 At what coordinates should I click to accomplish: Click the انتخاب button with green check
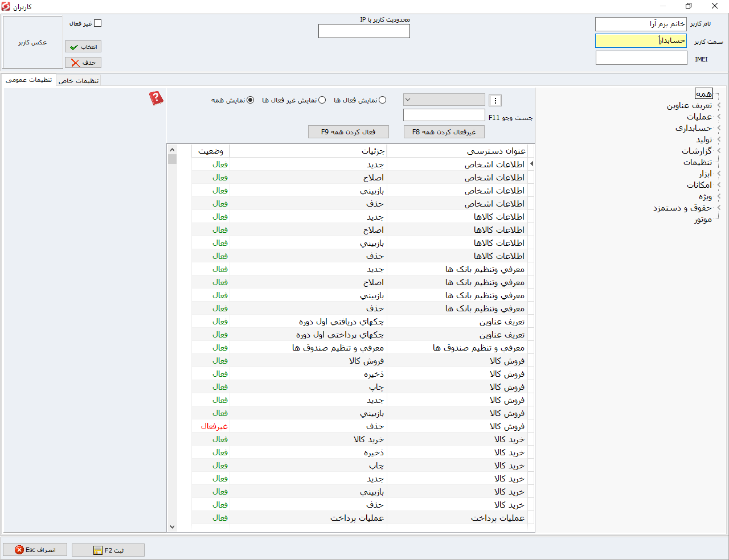(x=83, y=47)
